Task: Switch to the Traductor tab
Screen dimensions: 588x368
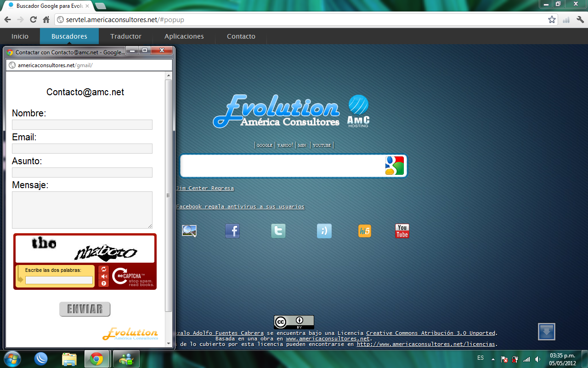Action: (125, 36)
